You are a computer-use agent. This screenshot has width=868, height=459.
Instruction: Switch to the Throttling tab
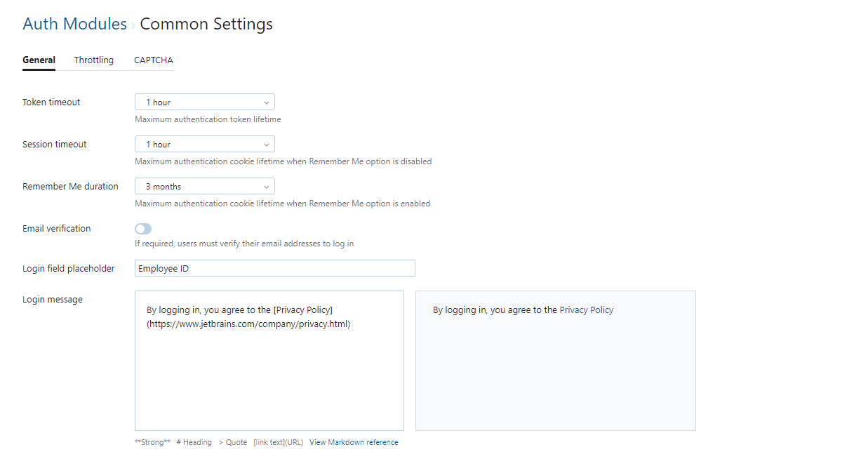[94, 60]
